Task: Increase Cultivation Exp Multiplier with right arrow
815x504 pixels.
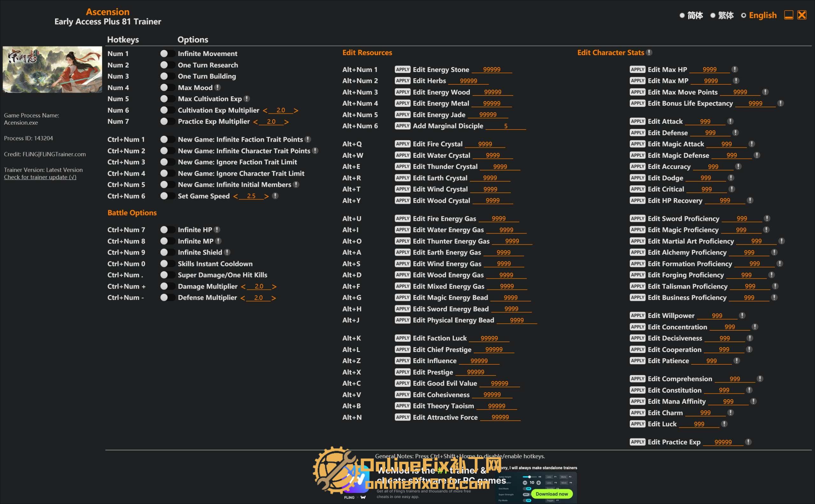Action: point(296,110)
